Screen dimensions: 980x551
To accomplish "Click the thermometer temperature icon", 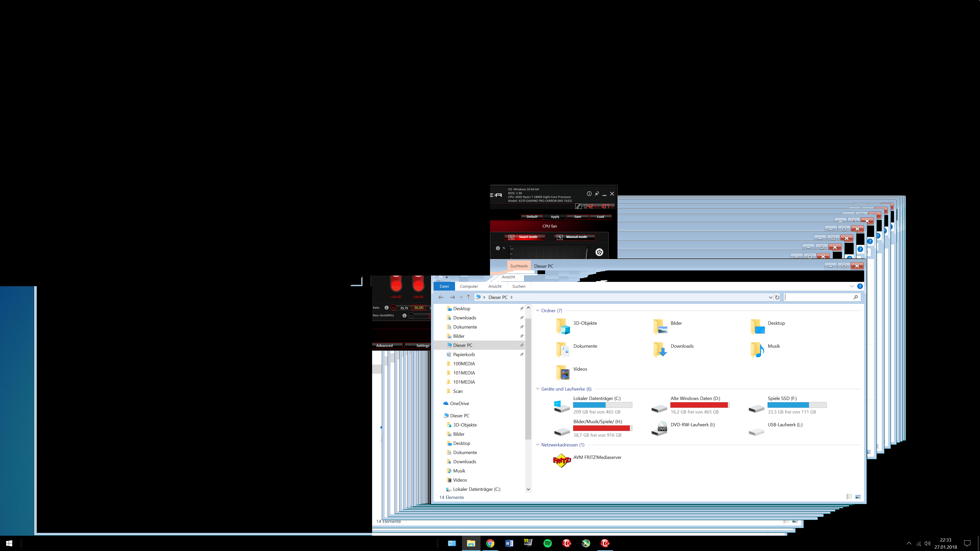I will coord(578,206).
